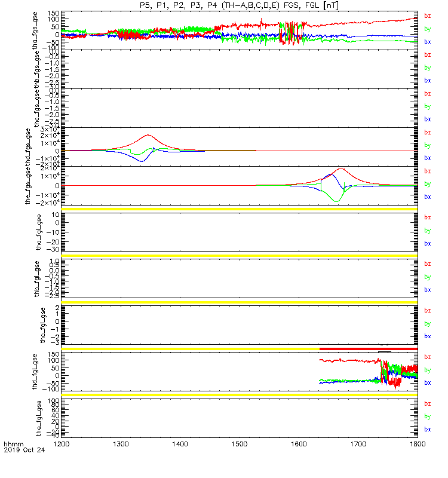Click the "1500" time axis tick label

click(x=240, y=444)
